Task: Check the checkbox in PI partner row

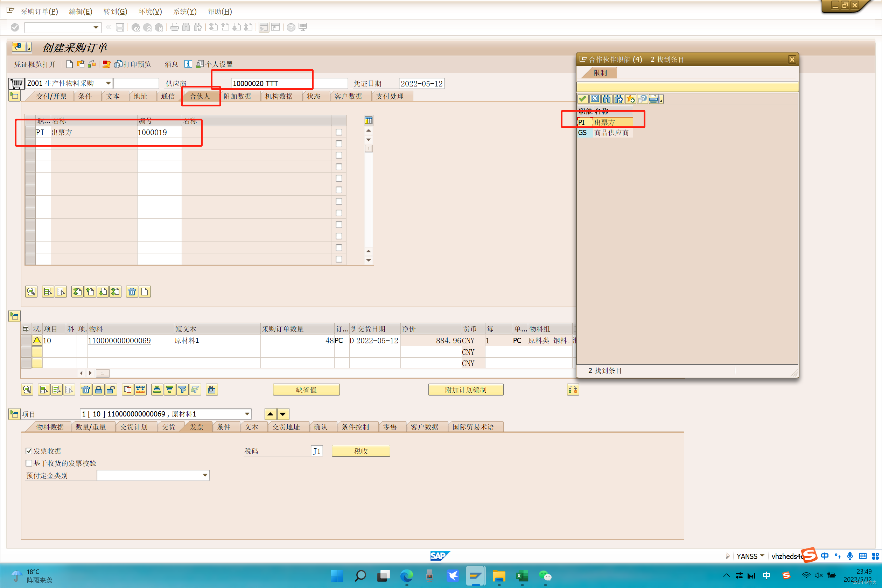Action: pos(339,132)
